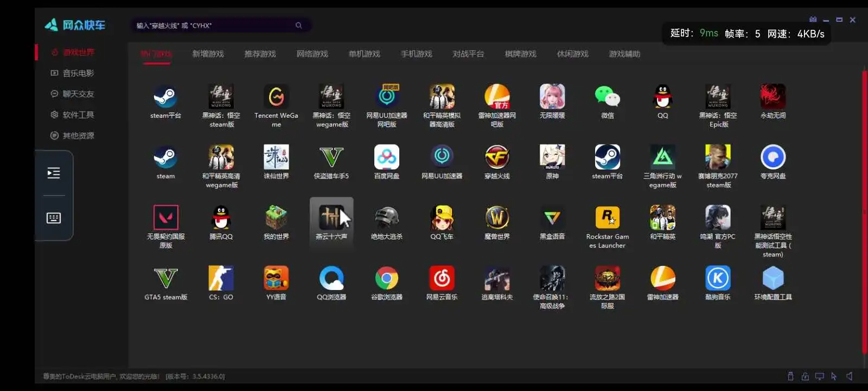868x391 pixels.
Task: Select 音乐电影 in the sidebar
Action: [73, 73]
